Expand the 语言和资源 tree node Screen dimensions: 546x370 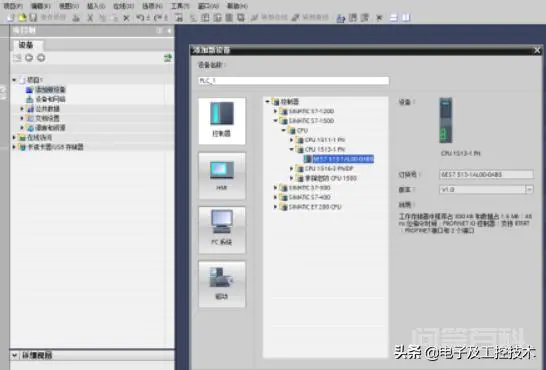pyautogui.click(x=22, y=128)
